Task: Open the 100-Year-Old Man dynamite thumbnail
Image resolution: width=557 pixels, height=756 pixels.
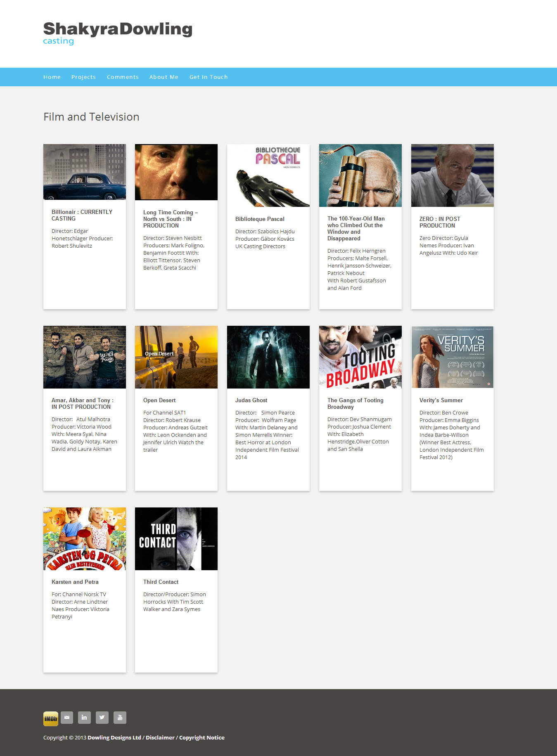Action: [360, 175]
